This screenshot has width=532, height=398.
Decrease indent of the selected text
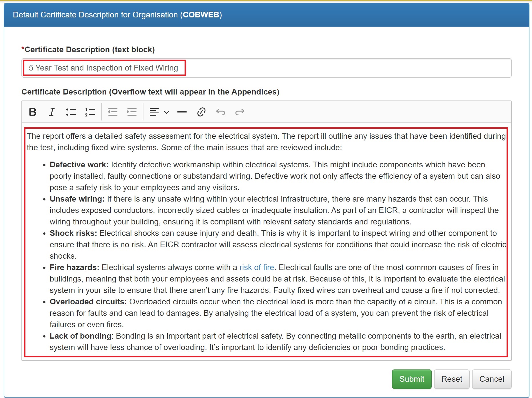point(113,112)
